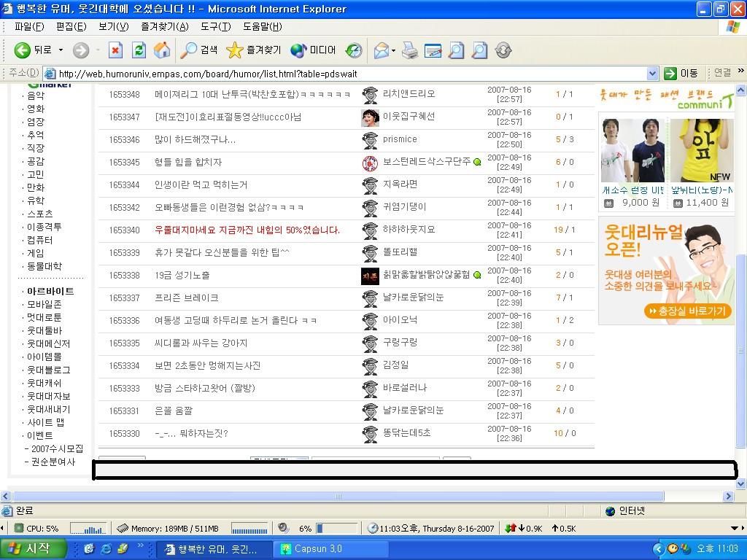The height and width of the screenshot is (560, 747).
Task: Open the 보기(V) menu
Action: click(x=113, y=27)
